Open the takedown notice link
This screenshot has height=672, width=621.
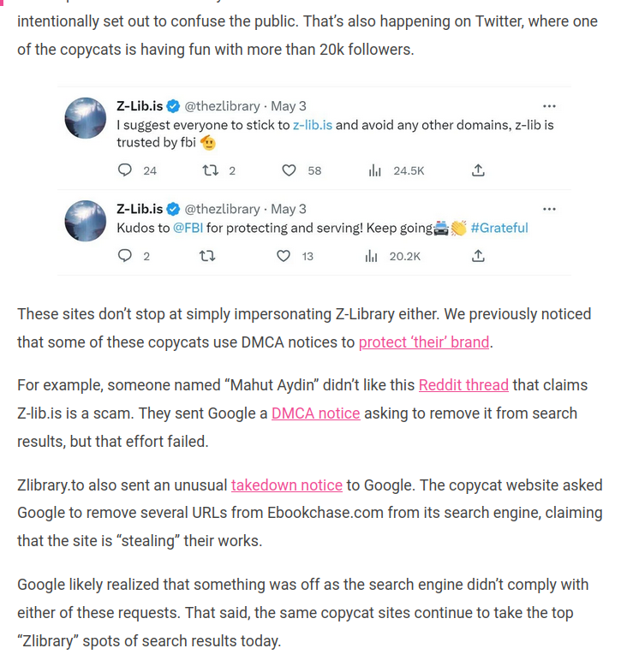(x=286, y=485)
